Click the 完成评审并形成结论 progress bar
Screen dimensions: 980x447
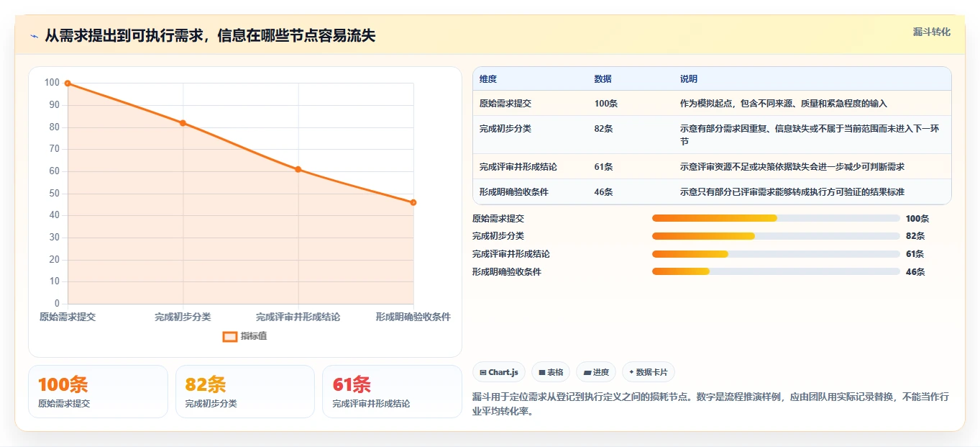[x=776, y=254]
